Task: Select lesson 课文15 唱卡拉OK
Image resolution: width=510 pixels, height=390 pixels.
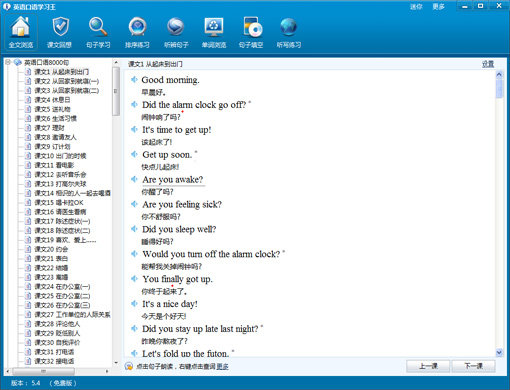Action: click(x=59, y=202)
